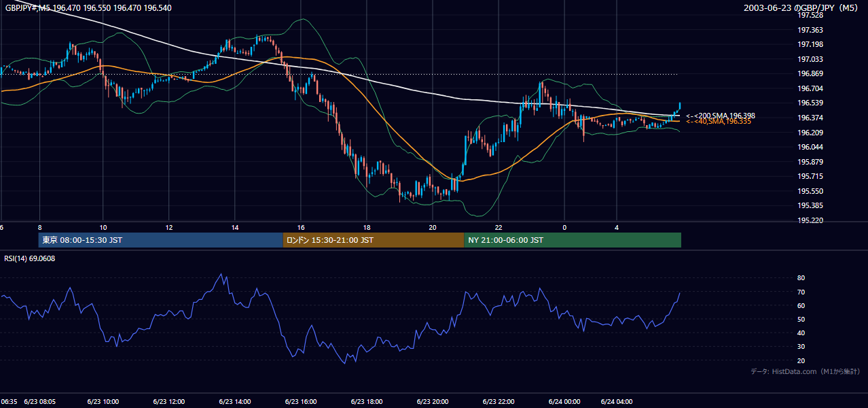The width and height of the screenshot is (868, 408).
Task: Click the 196.869 price axis label
Action: 812,73
